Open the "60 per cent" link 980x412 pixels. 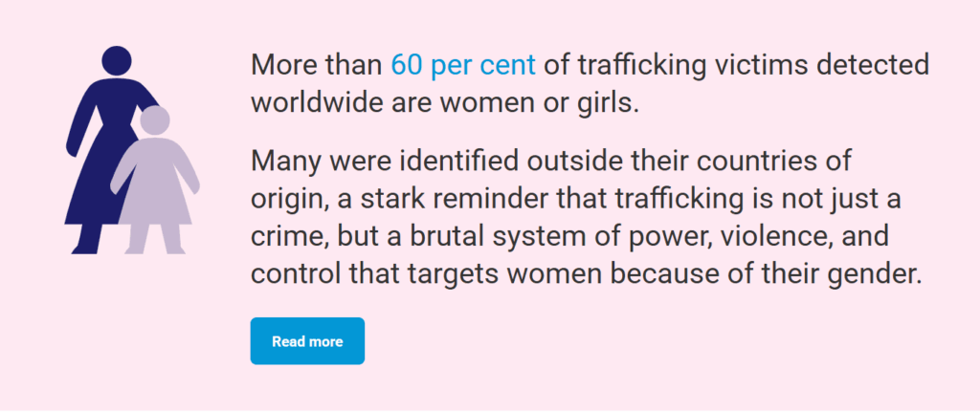pyautogui.click(x=462, y=66)
